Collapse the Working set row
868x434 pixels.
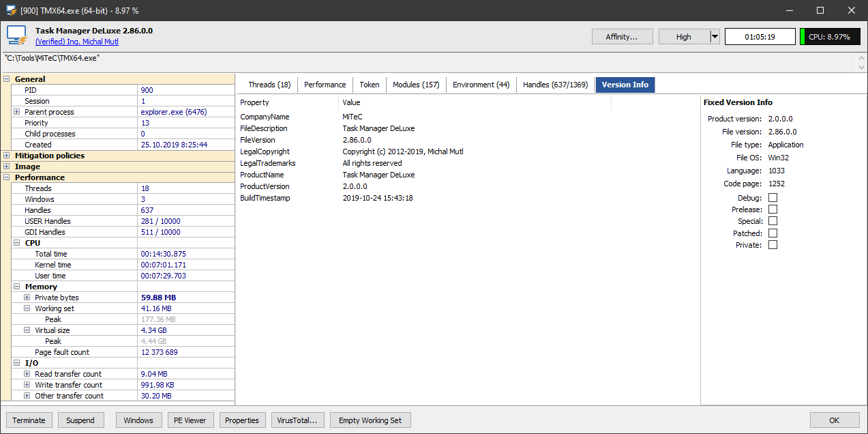click(27, 308)
